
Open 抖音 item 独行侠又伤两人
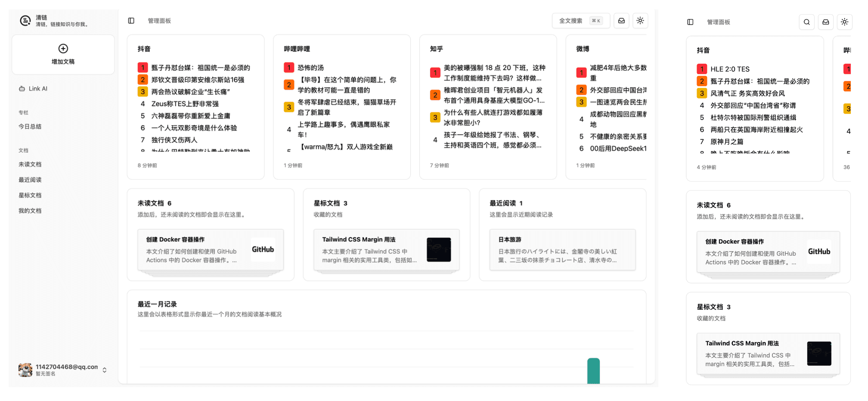coord(174,140)
